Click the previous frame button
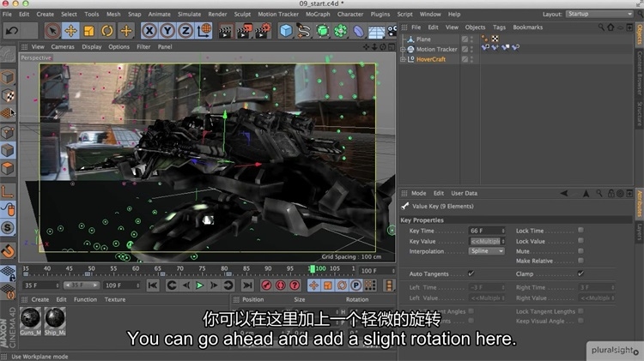The width and height of the screenshot is (644, 361). pyautogui.click(x=186, y=285)
